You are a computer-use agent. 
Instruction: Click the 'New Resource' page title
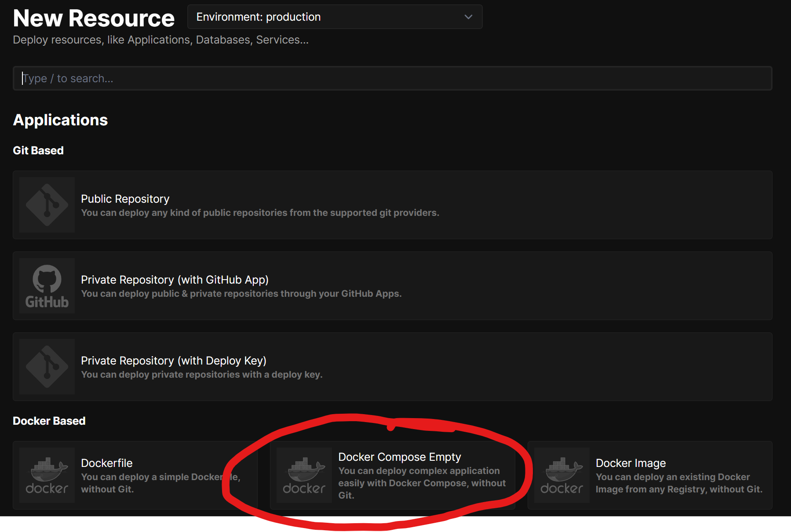(x=94, y=18)
